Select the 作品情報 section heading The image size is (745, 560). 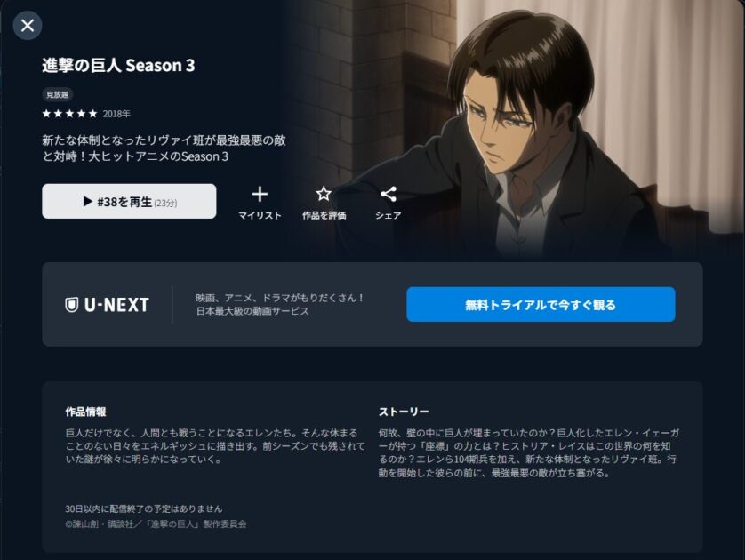click(85, 412)
